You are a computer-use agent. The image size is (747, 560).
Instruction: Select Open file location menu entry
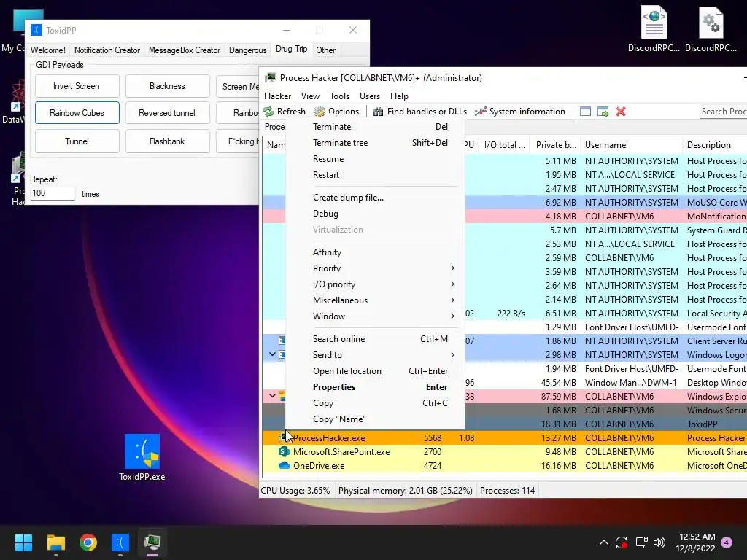(375, 371)
